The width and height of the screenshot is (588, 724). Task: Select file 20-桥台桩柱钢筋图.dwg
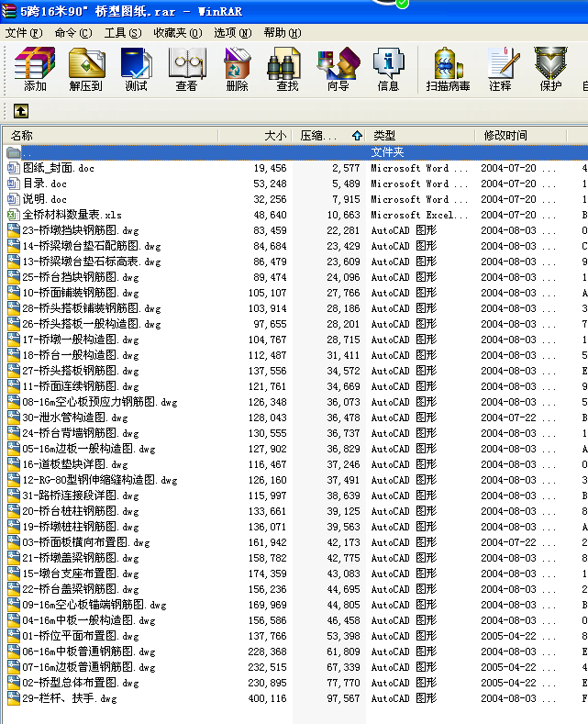click(81, 512)
